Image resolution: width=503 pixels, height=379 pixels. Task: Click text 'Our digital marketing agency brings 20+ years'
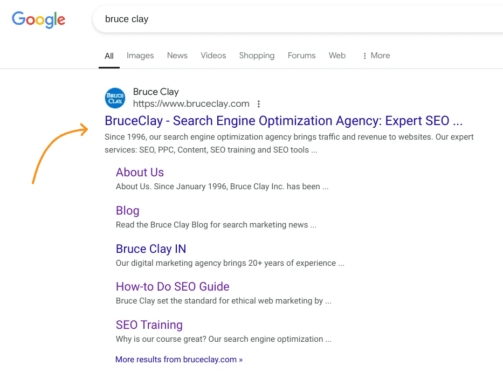[200, 263]
